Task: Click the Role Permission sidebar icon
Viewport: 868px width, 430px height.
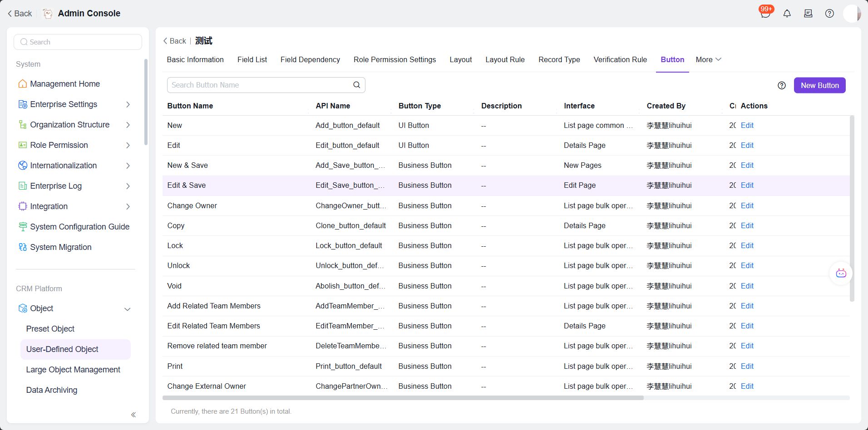Action: pos(23,145)
